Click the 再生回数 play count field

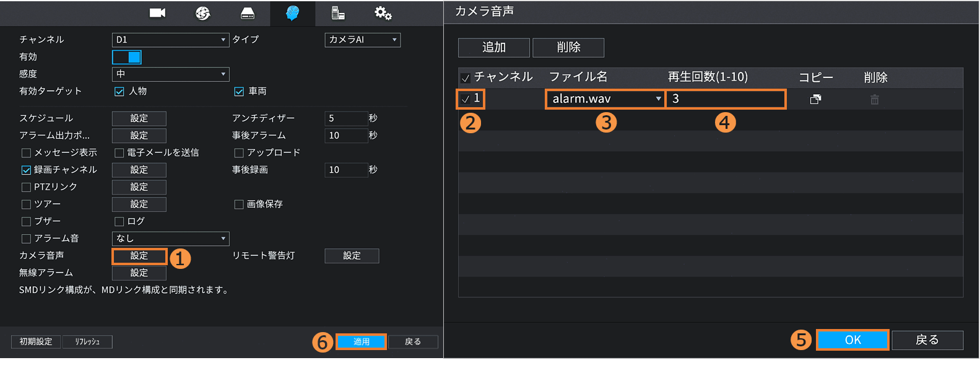[x=726, y=99]
